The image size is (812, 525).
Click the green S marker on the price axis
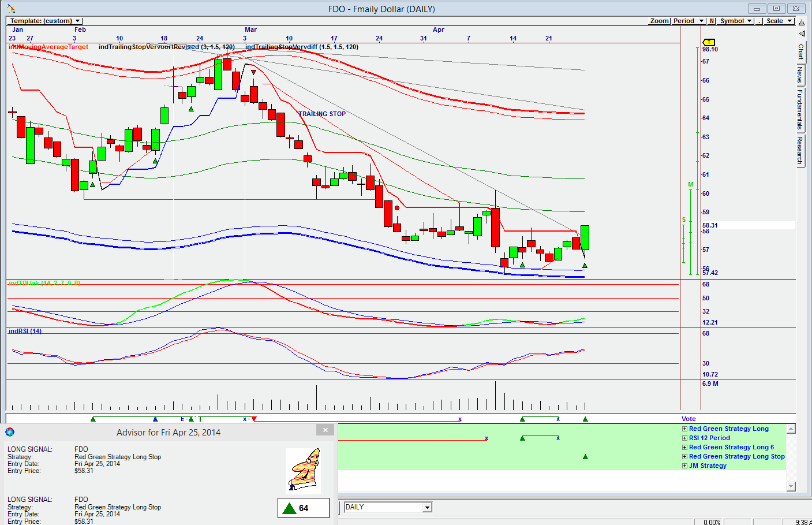click(684, 219)
